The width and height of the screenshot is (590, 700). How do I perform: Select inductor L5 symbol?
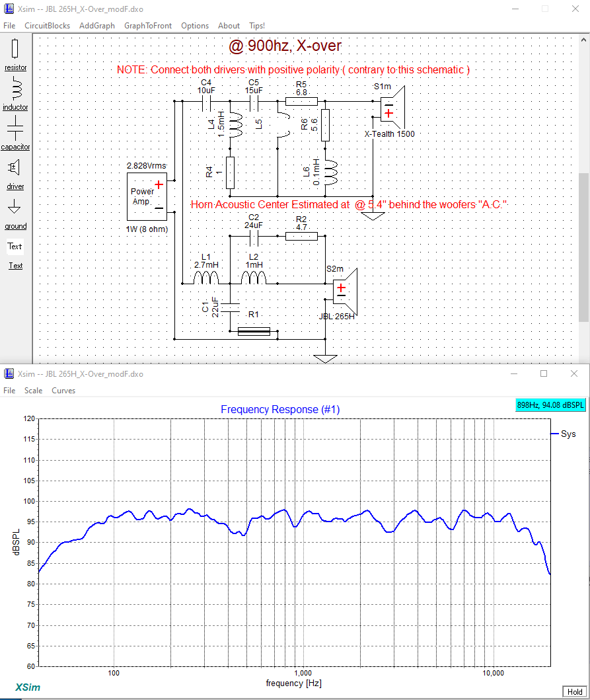(x=283, y=124)
